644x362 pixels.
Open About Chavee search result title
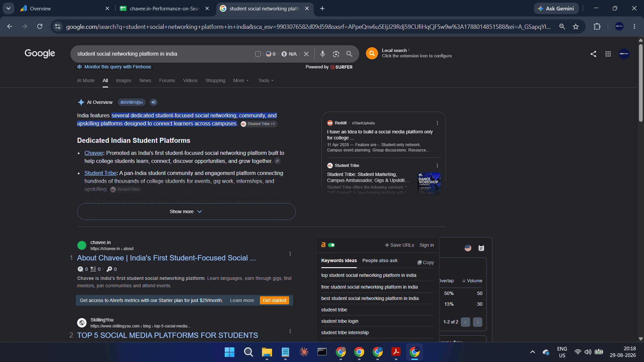click(166, 258)
